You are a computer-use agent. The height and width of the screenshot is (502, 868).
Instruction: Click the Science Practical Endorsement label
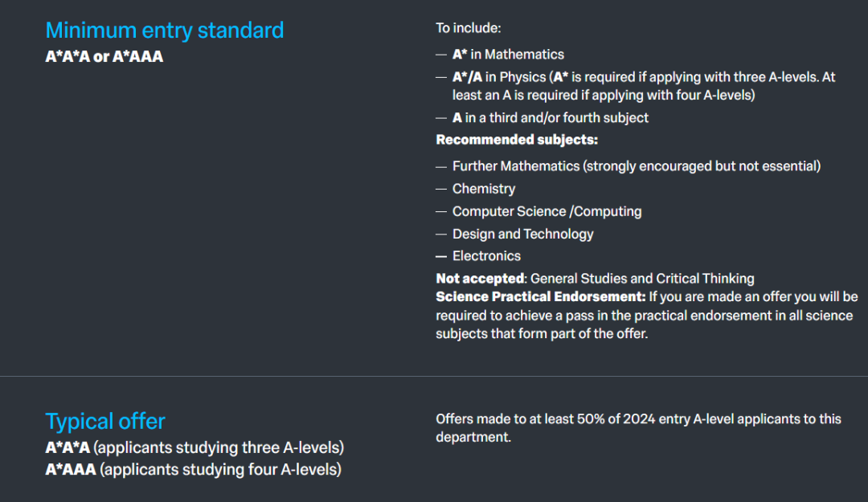pos(541,296)
